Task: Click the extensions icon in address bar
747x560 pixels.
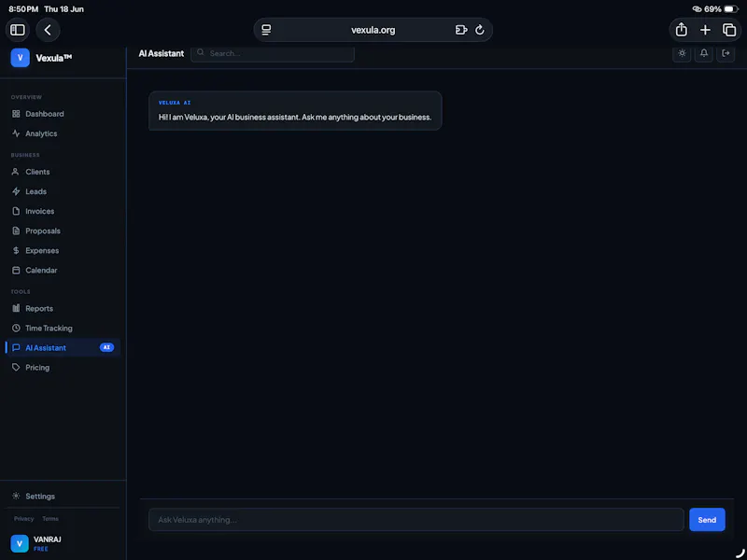Action: 460,30
